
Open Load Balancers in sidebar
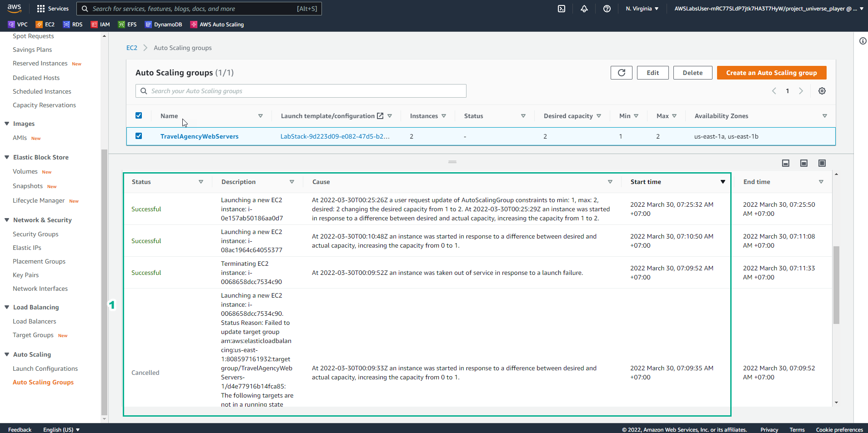click(35, 321)
